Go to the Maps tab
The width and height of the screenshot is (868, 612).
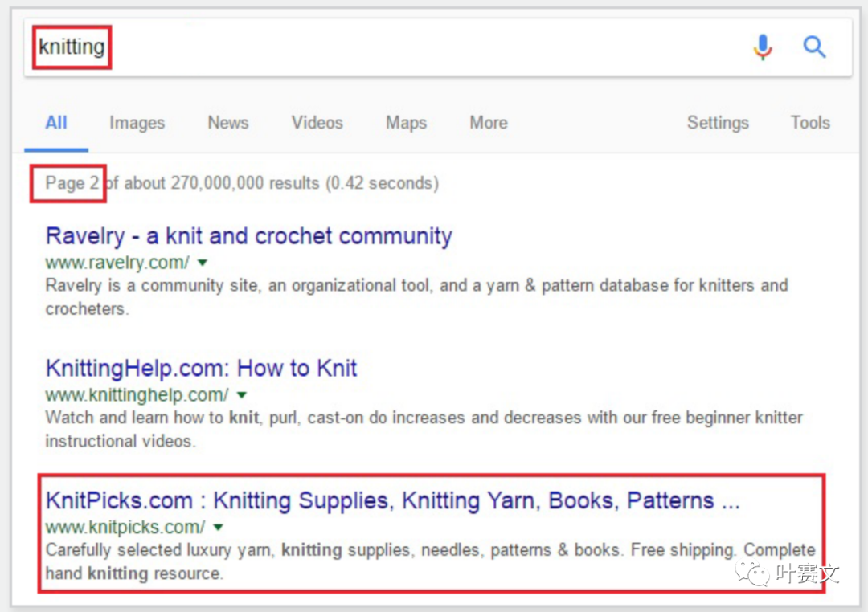pos(406,123)
